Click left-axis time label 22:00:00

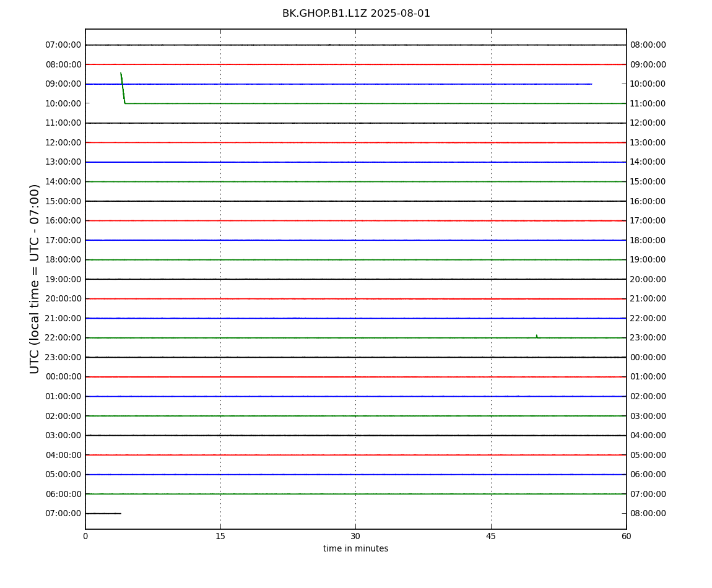(x=64, y=338)
